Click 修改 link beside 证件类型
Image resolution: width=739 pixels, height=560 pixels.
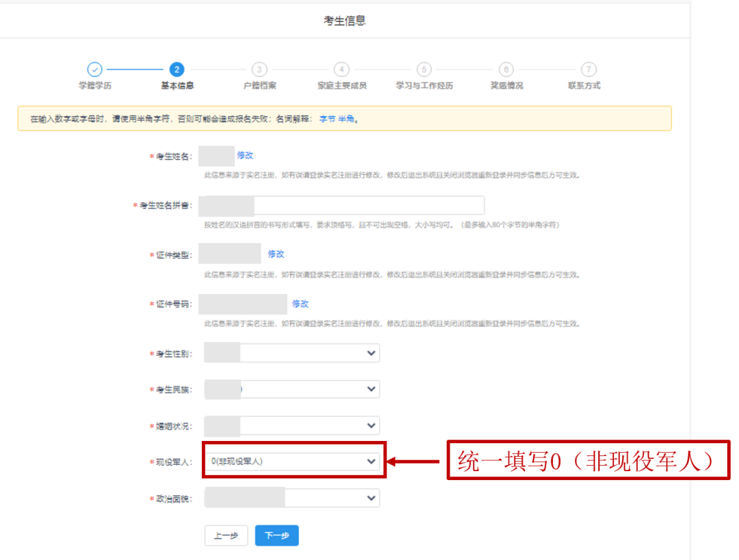click(x=276, y=254)
